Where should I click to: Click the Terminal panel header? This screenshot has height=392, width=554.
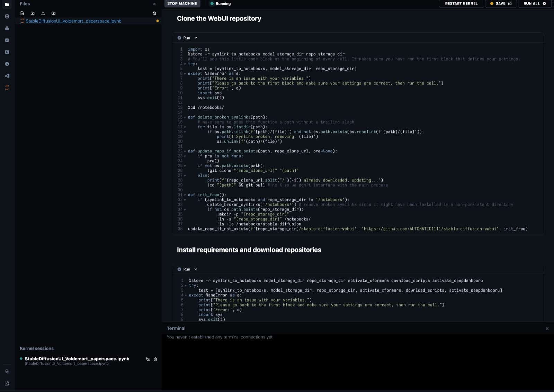tap(176, 328)
